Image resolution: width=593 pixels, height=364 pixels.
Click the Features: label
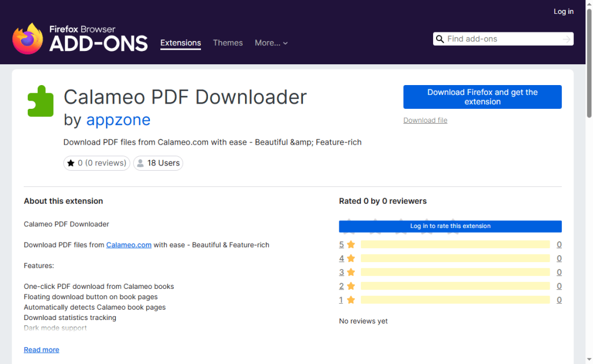(x=39, y=266)
